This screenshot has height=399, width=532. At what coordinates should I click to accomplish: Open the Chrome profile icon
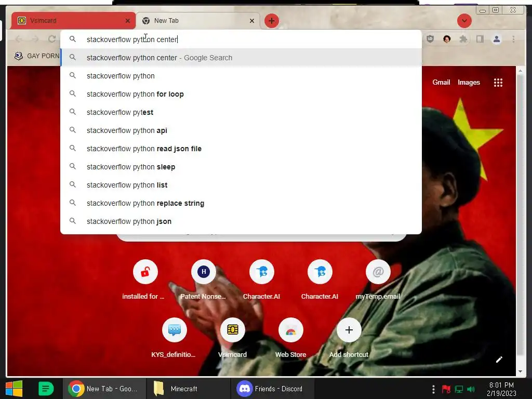tap(497, 39)
